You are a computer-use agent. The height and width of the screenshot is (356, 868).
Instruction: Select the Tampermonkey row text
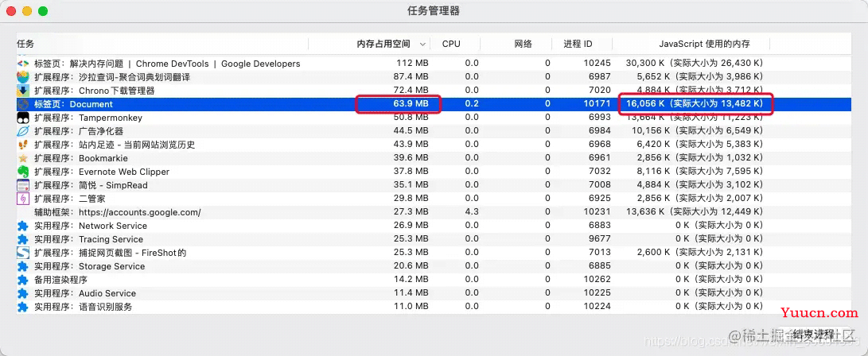coord(88,117)
